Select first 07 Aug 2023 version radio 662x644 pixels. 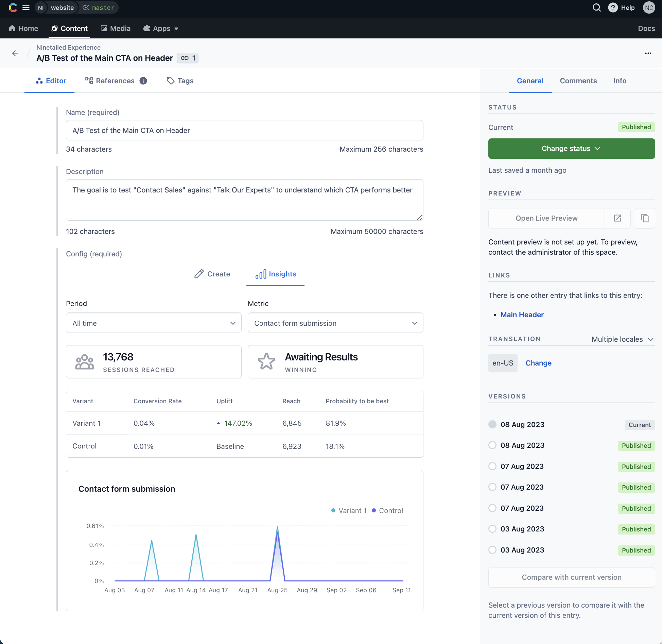point(492,467)
